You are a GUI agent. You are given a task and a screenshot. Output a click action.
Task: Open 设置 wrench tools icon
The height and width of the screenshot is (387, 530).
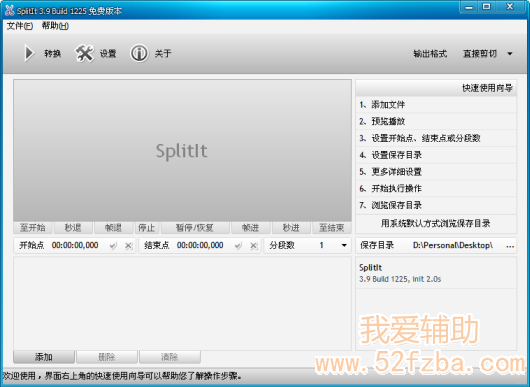(x=84, y=53)
